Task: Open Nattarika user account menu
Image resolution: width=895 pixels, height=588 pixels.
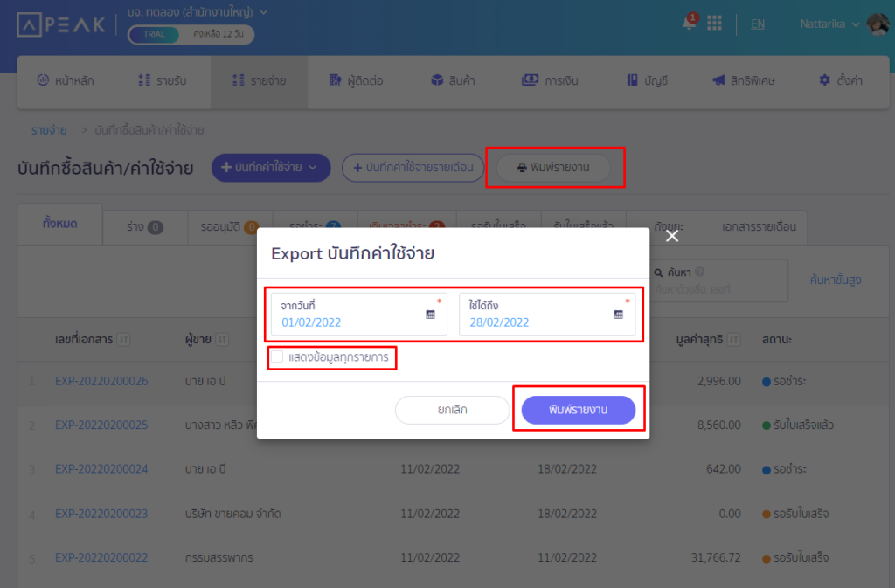Action: (x=830, y=24)
